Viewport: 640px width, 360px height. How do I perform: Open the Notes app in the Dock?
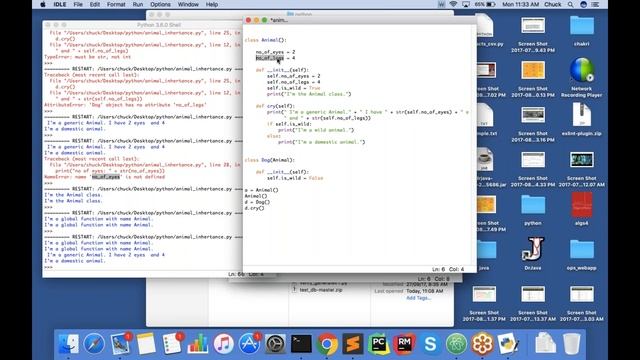pyautogui.click(x=146, y=344)
